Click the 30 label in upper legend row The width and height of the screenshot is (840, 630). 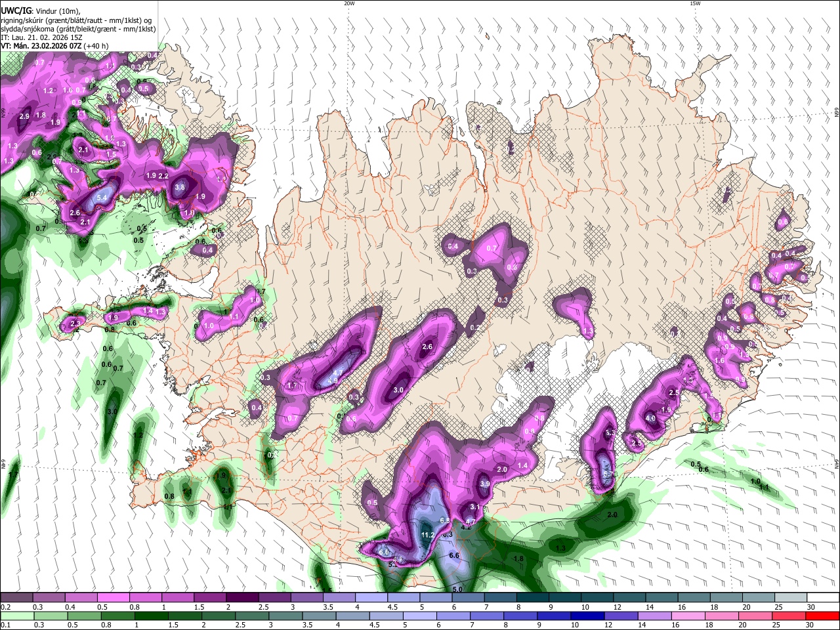coord(811,607)
